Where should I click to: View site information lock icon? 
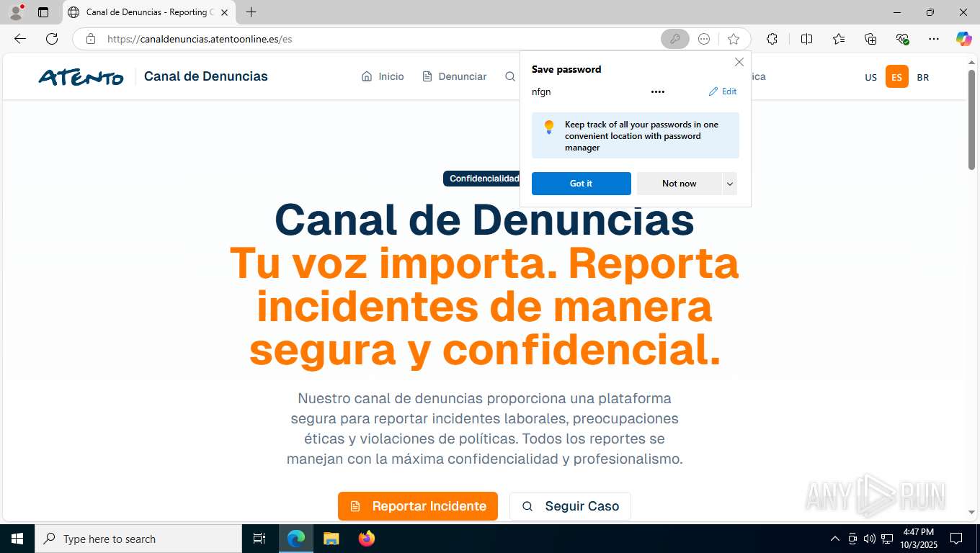pos(91,39)
